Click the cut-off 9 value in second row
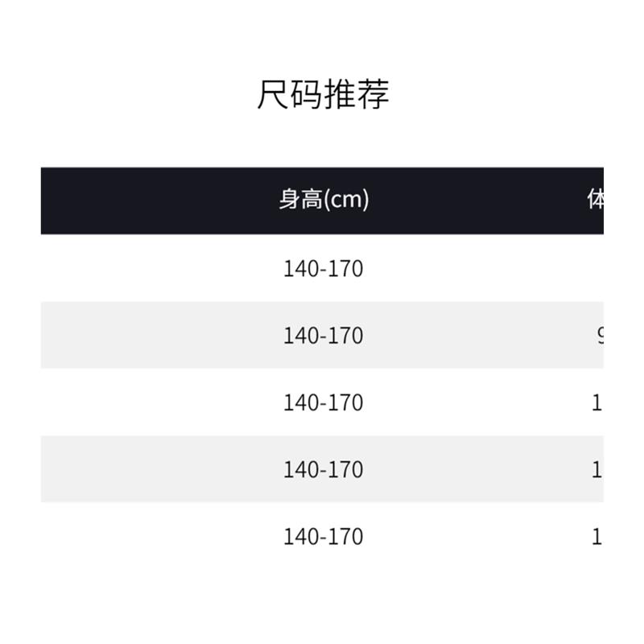Image resolution: width=644 pixels, height=644 pixels. [x=600, y=336]
